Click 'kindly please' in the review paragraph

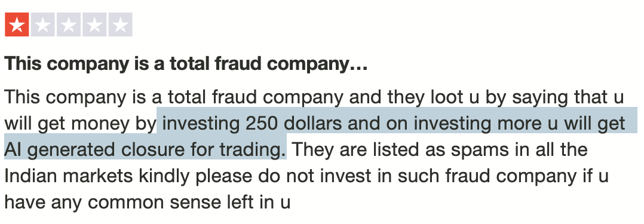(x=196, y=176)
